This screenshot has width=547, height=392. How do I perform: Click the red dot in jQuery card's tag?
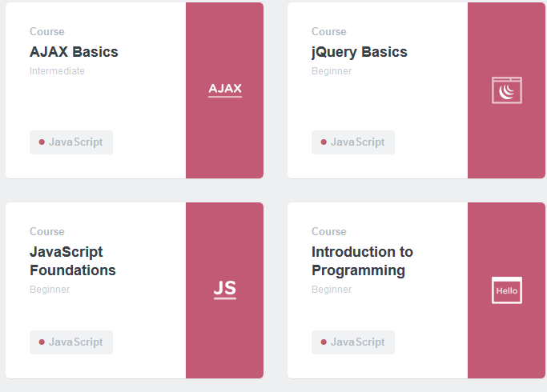(x=324, y=142)
